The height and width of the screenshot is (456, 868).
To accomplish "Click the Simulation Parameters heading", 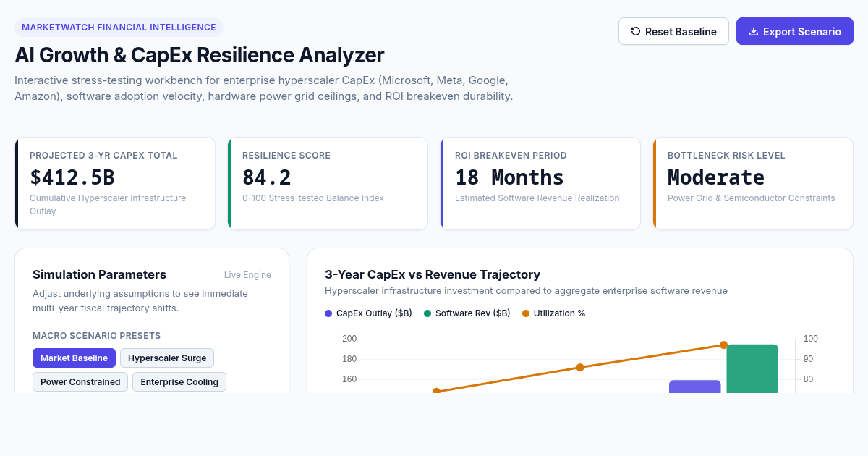I will [99, 274].
